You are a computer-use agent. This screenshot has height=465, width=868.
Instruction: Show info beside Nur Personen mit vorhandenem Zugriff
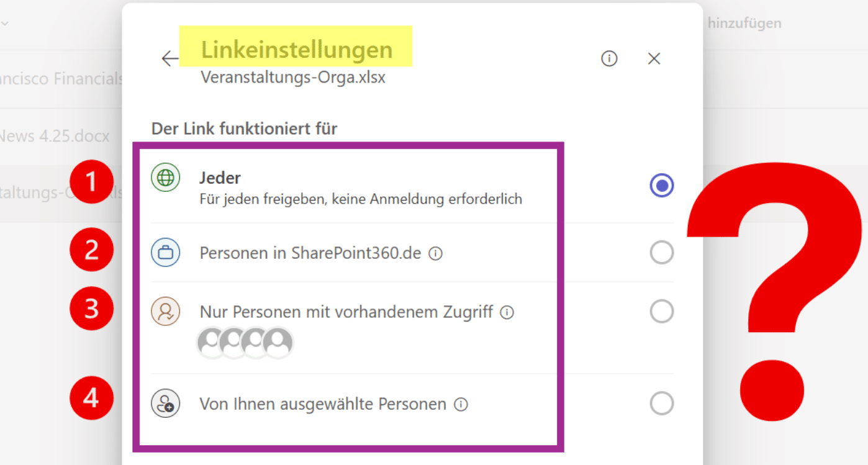tap(507, 312)
